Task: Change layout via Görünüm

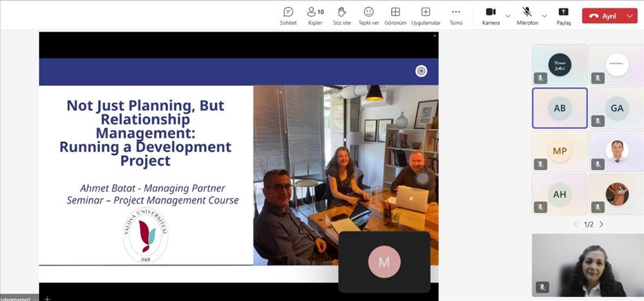Action: point(395,16)
